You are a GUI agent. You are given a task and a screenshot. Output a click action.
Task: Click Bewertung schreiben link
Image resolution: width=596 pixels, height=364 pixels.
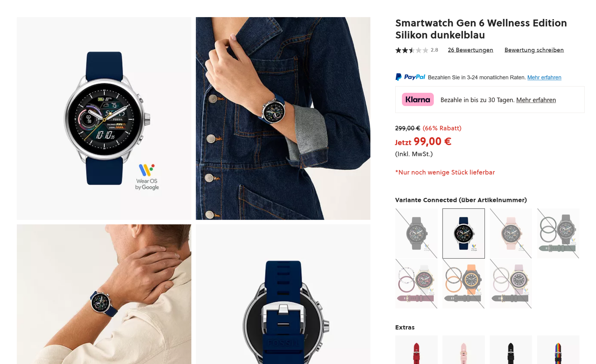(x=534, y=50)
